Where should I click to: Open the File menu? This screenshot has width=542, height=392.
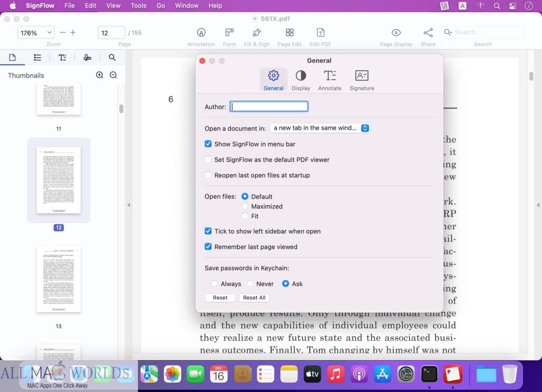(69, 5)
